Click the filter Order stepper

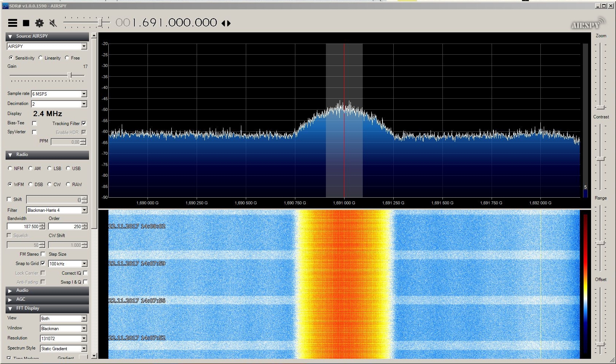[85, 226]
